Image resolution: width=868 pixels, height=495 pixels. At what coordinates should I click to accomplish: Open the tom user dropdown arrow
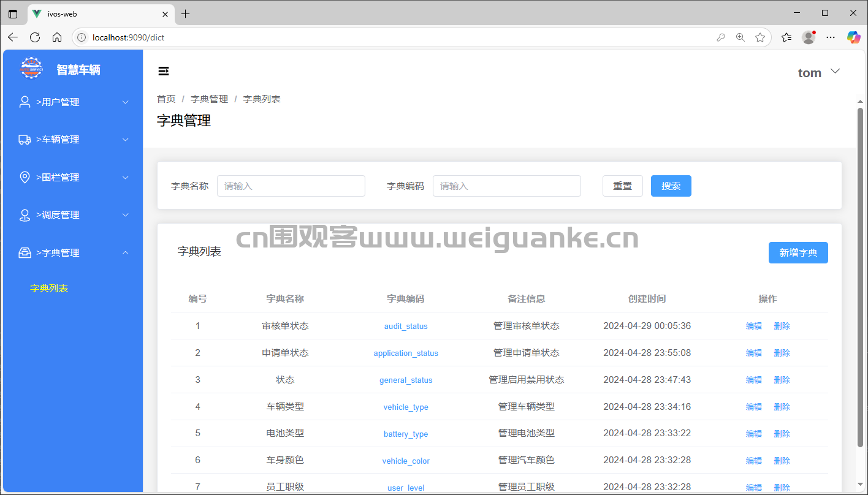point(835,72)
